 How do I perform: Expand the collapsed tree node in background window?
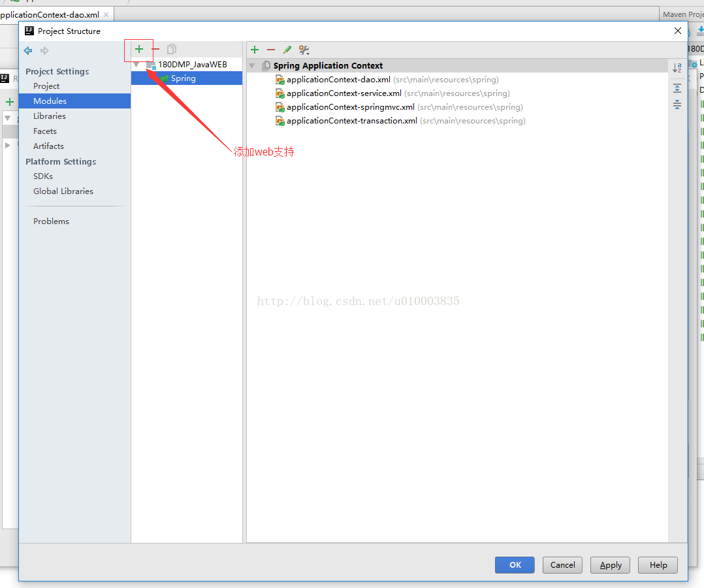[8, 145]
